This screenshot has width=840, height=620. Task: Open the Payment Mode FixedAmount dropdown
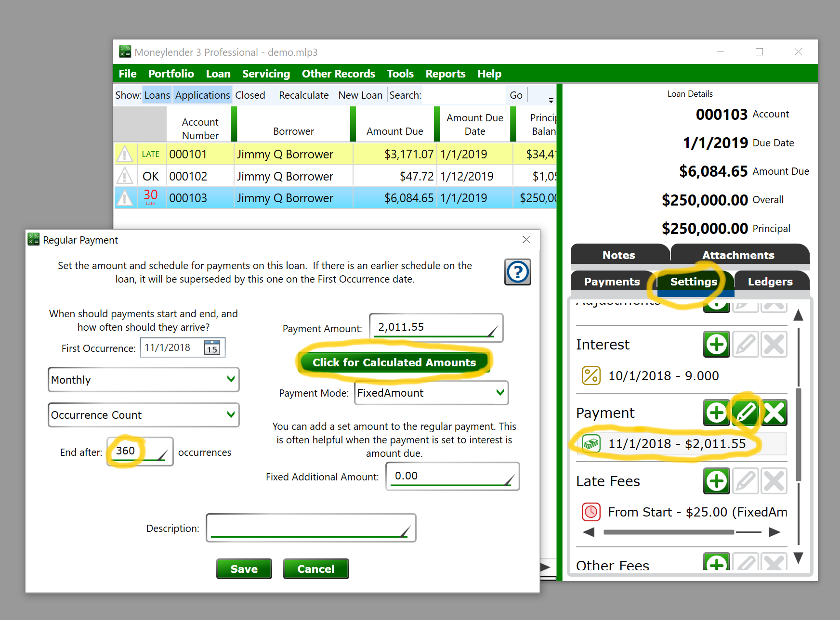pos(431,393)
